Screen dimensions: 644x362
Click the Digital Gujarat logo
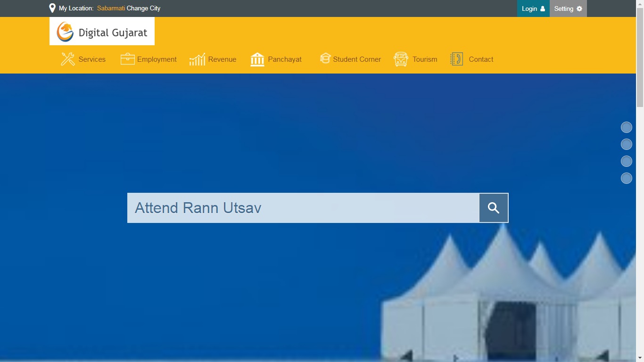(x=102, y=31)
